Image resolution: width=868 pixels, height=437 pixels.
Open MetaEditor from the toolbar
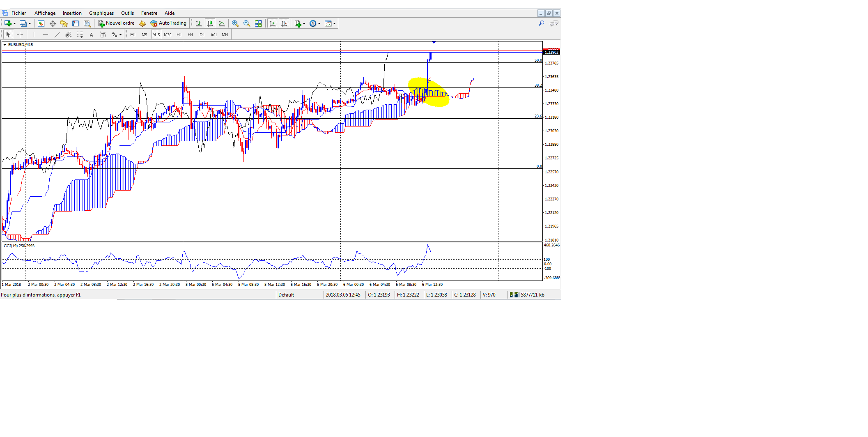click(x=142, y=23)
